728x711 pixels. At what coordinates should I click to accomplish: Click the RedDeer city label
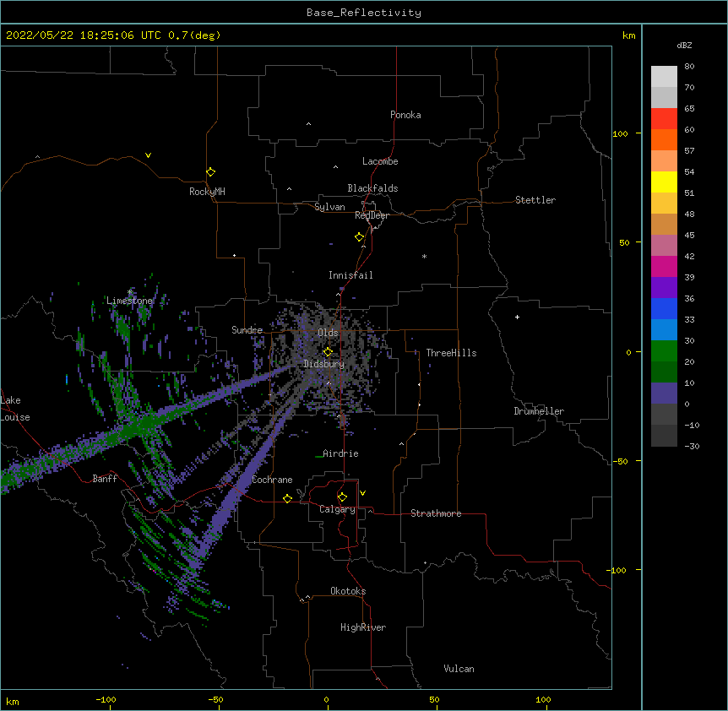(372, 215)
